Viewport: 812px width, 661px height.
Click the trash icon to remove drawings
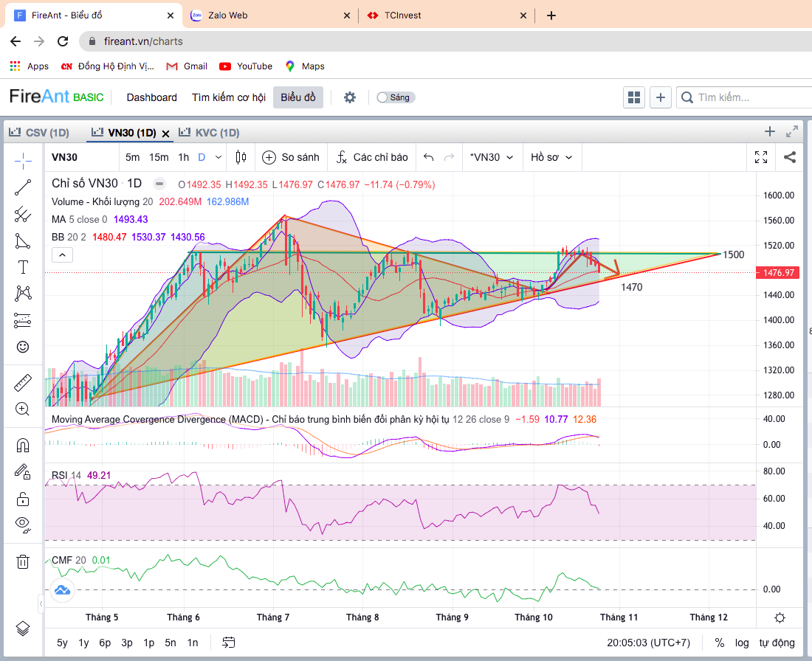click(22, 561)
